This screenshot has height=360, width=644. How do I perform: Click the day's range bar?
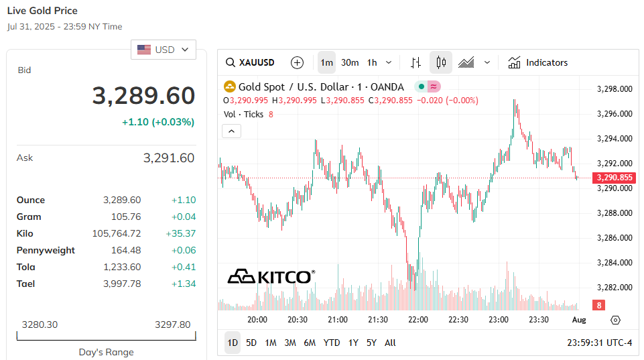(x=107, y=336)
